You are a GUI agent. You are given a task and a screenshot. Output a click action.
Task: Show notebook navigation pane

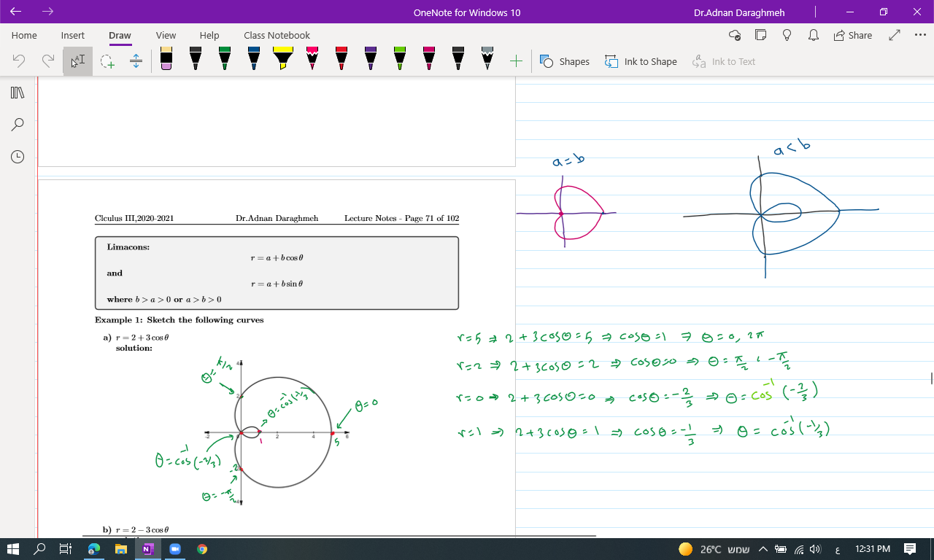(18, 93)
